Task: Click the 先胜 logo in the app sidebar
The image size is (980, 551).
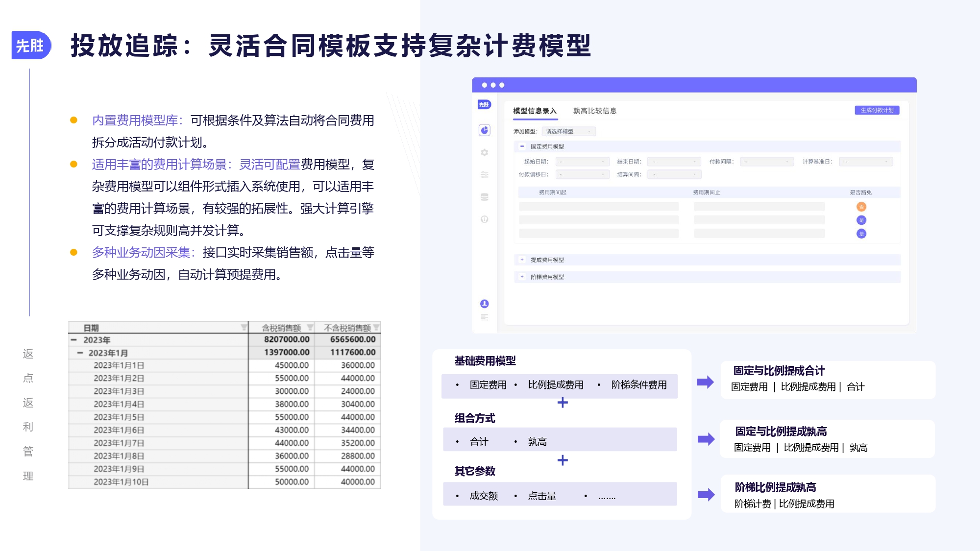Action: click(484, 104)
